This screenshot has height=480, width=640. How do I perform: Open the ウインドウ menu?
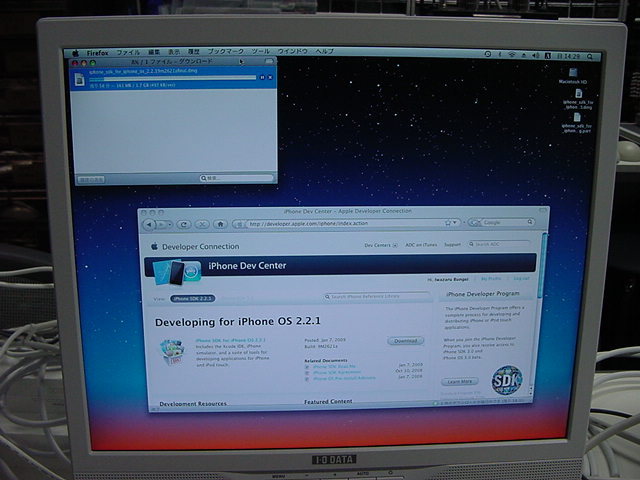click(292, 51)
